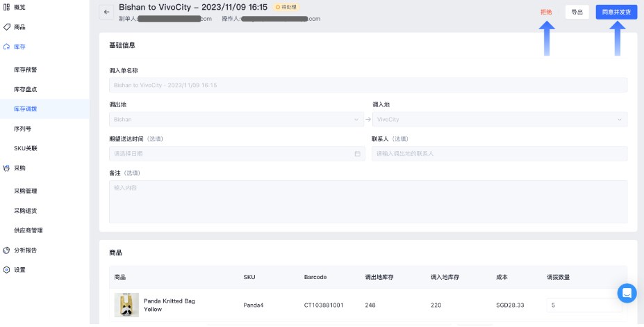Click product name Panda Knitted Bag Yellow
The width and height of the screenshot is (644, 327).
[170, 305]
